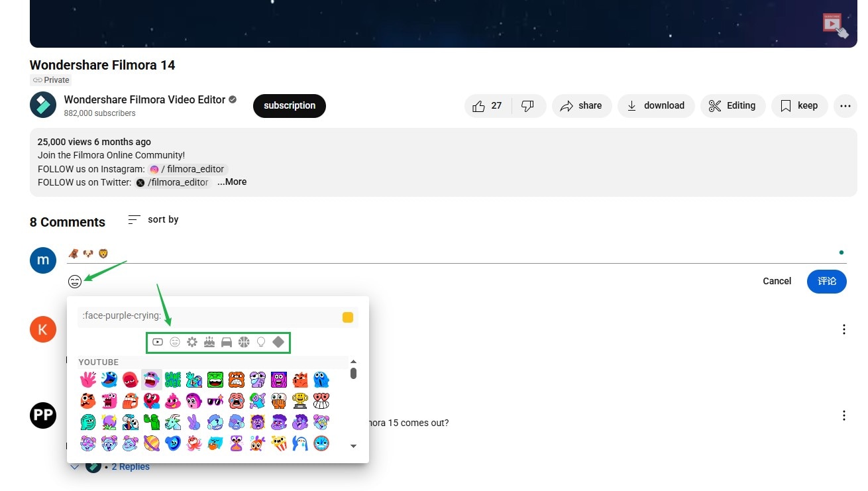This screenshot has height=491, width=868.
Task: Click the comment text input field
Action: pos(457,254)
